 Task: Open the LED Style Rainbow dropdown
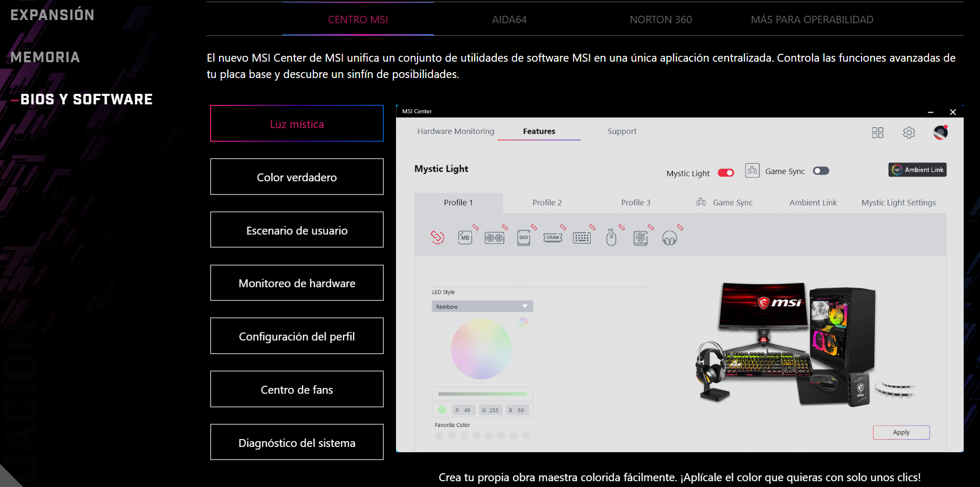pyautogui.click(x=482, y=306)
